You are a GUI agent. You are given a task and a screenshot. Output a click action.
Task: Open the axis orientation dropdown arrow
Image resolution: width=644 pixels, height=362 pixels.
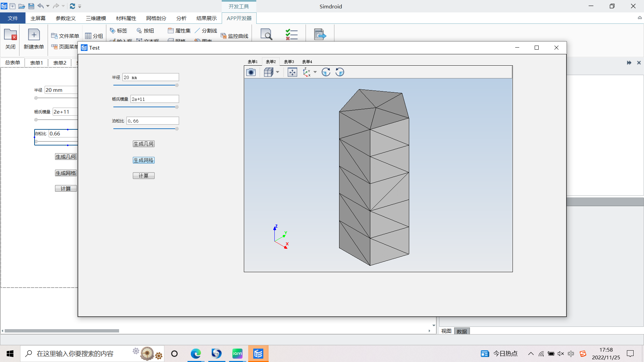coord(315,72)
